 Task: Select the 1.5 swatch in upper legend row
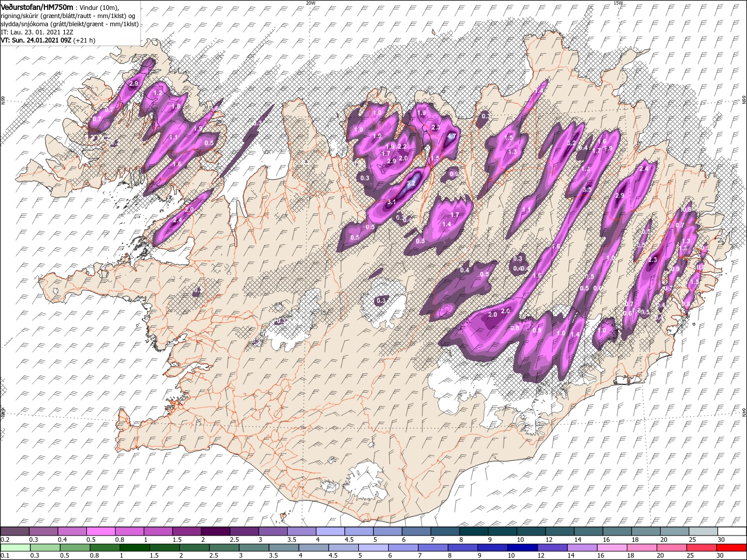coord(186,531)
